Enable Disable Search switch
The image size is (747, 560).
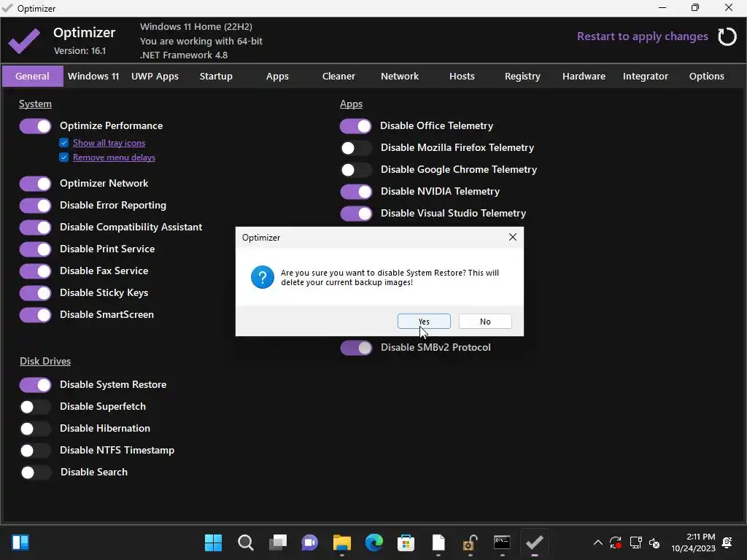point(36,472)
